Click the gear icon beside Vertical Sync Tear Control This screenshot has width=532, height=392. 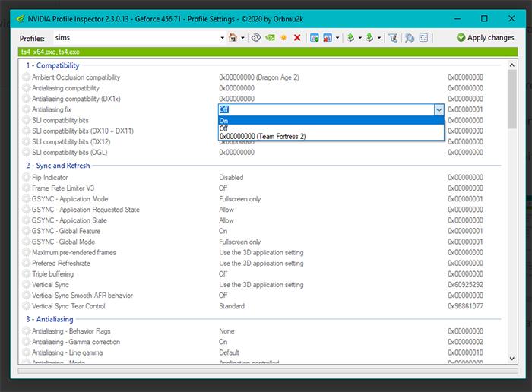(26, 306)
